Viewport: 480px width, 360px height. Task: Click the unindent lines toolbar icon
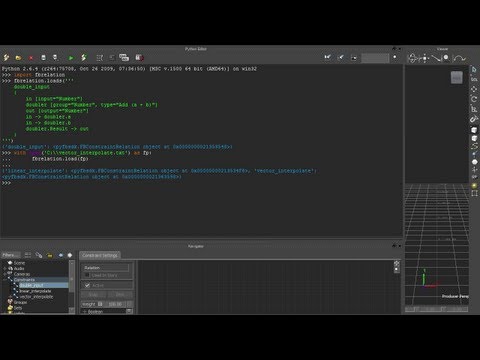[112, 58]
